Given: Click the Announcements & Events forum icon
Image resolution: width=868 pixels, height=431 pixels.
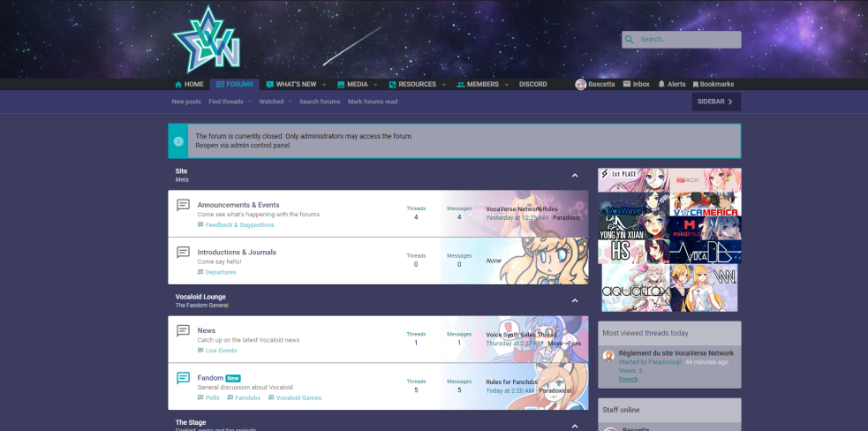Looking at the screenshot, I should click(184, 205).
